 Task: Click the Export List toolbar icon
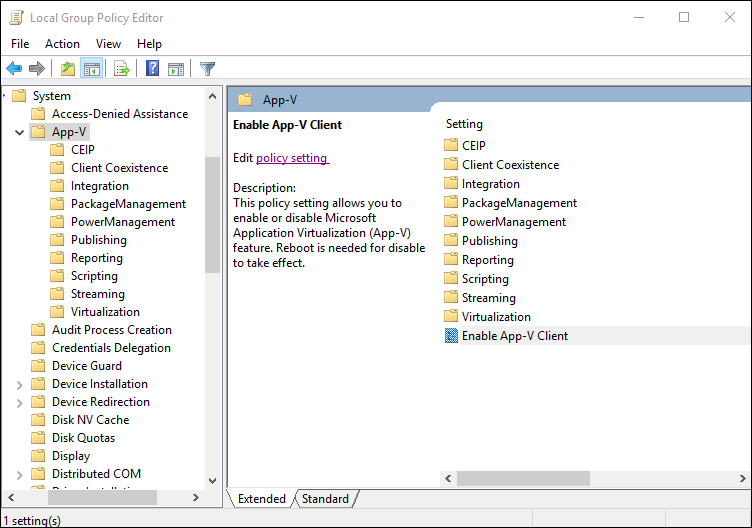click(122, 69)
